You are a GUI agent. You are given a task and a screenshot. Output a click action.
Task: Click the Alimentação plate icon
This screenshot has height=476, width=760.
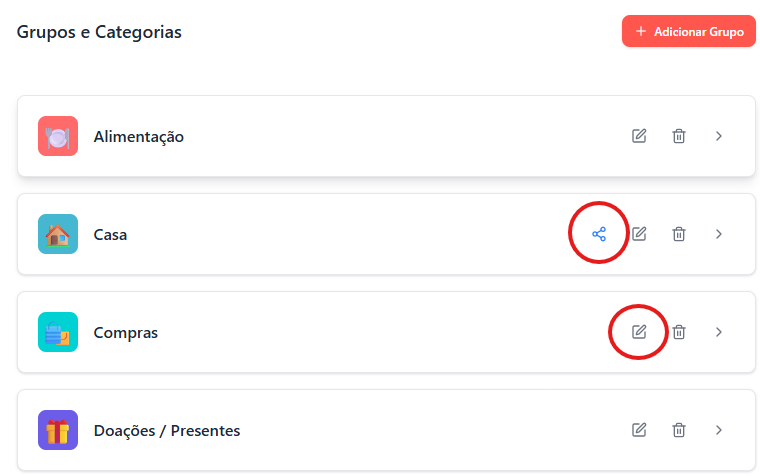tap(58, 136)
